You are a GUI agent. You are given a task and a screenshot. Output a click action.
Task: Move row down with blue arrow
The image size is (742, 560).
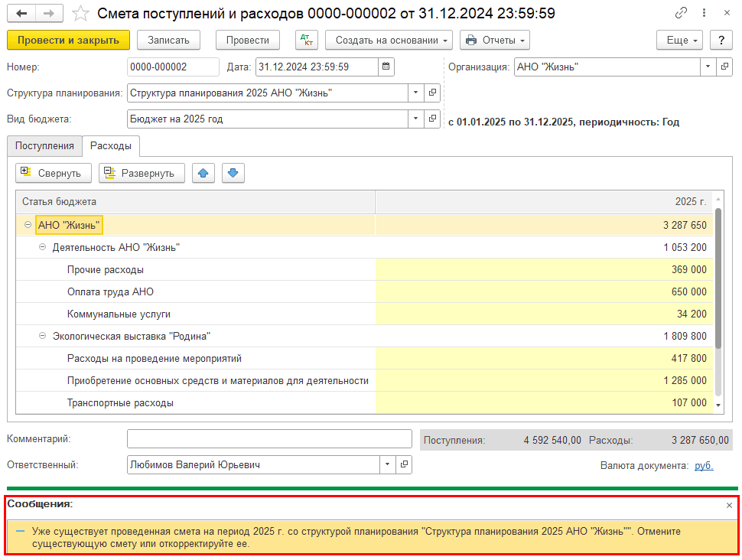tap(233, 173)
